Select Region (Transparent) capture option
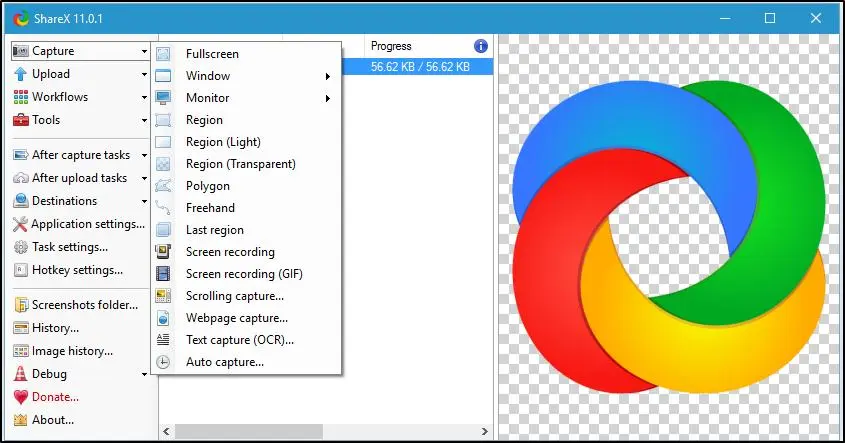The height and width of the screenshot is (443, 845). pos(246,164)
